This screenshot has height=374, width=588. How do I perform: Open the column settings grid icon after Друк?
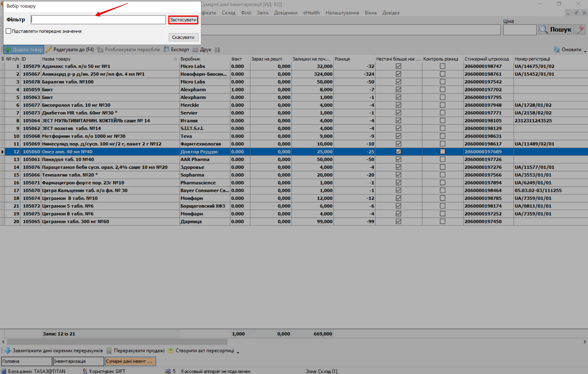(217, 50)
